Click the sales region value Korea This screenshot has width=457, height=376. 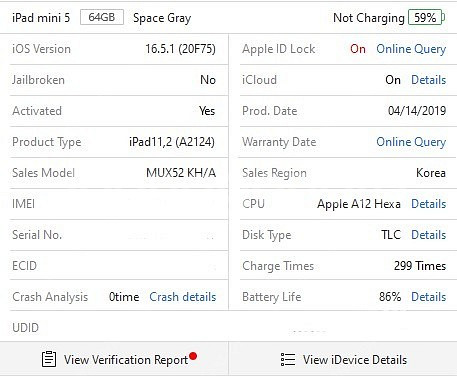click(431, 173)
